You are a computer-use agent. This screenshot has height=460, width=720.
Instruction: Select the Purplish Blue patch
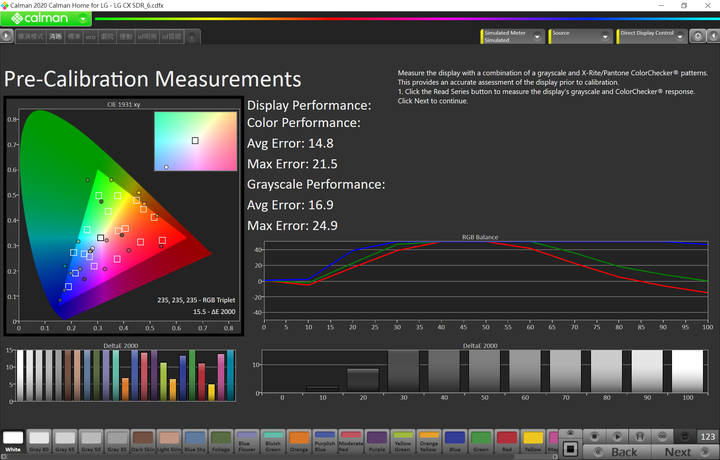[x=325, y=441]
